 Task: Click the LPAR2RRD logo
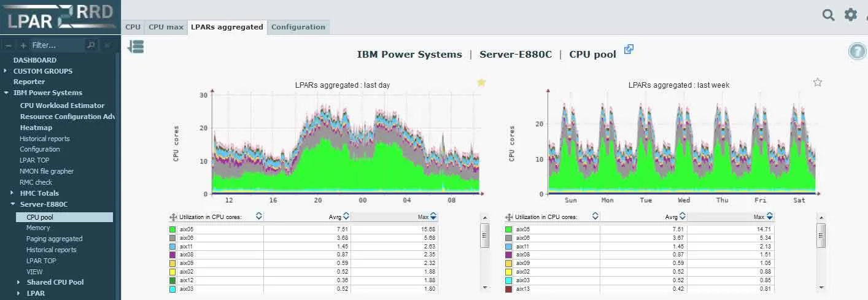(x=60, y=17)
